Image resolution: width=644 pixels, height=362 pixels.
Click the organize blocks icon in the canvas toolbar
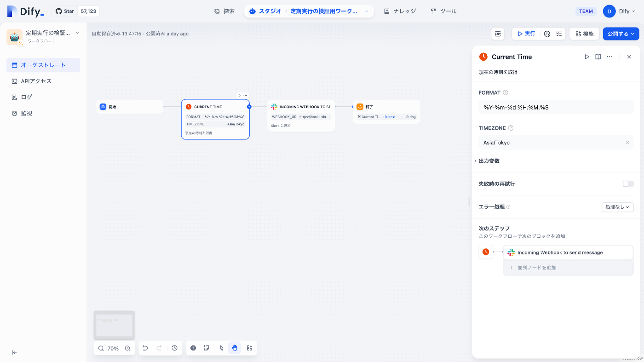coord(249,348)
